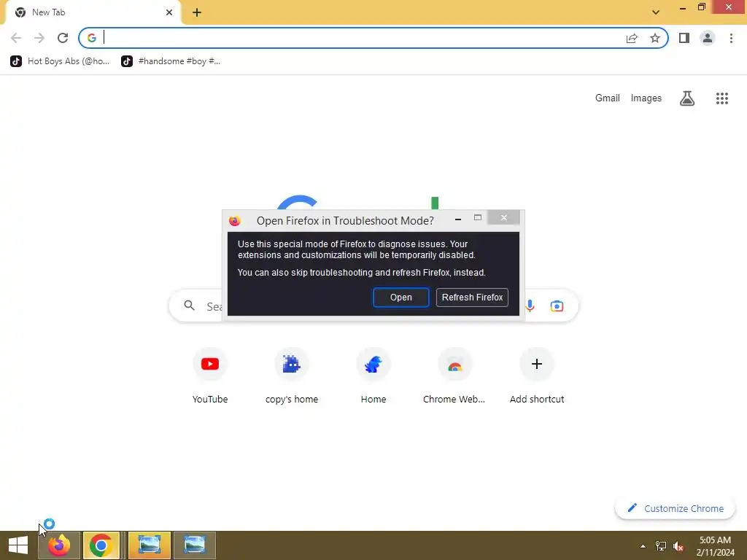
Task: Open tab search dropdown arrow
Action: point(656,12)
